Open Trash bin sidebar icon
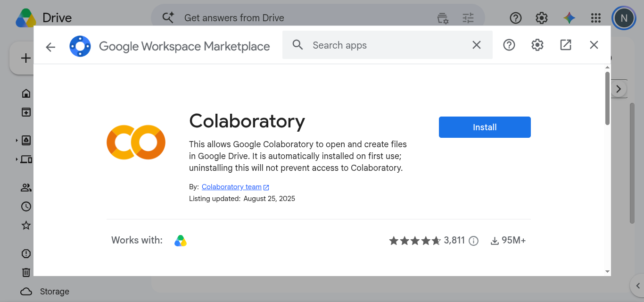The image size is (644, 302). pyautogui.click(x=26, y=272)
